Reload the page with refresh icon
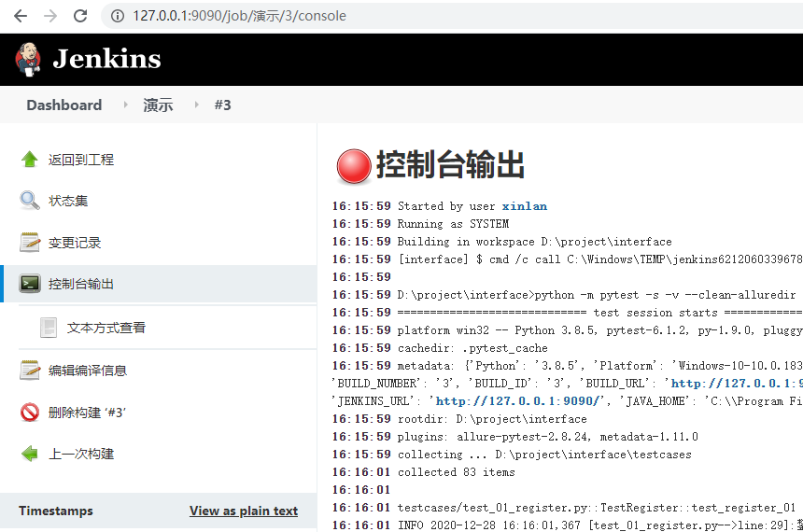The width and height of the screenshot is (803, 532). coord(80,16)
